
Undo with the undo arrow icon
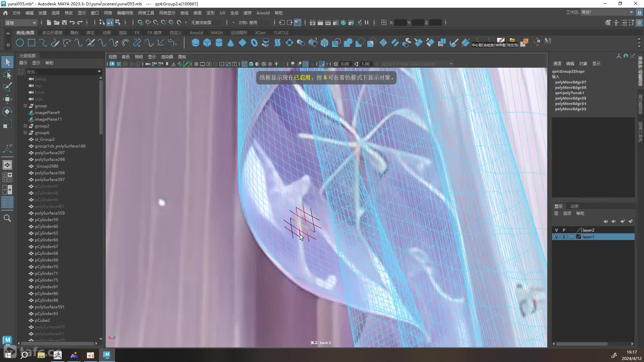(x=72, y=22)
